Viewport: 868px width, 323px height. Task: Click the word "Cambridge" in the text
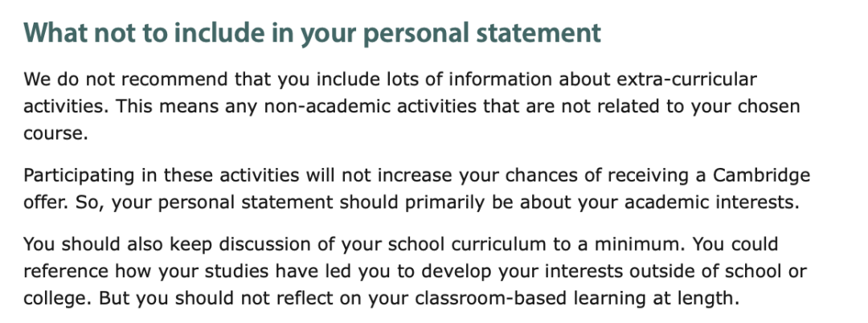(x=761, y=175)
